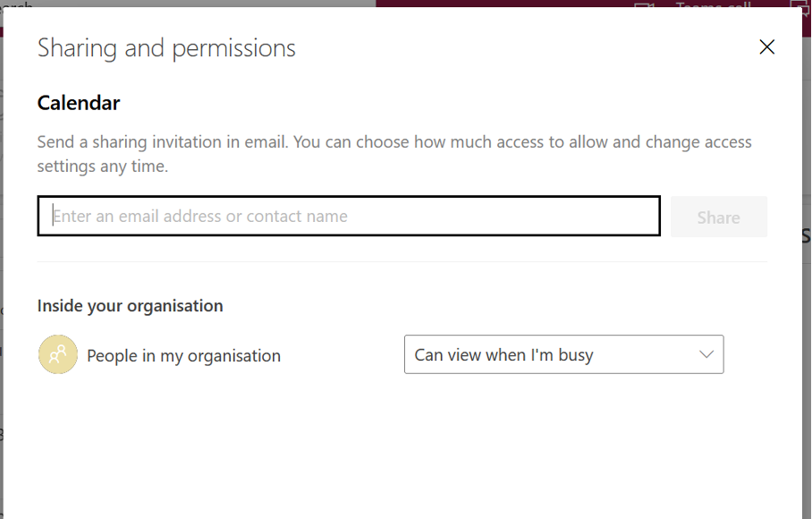Screen dimensions: 812x519
Task: Click the partially hidden icon at top-right corner
Action: (800, 5)
